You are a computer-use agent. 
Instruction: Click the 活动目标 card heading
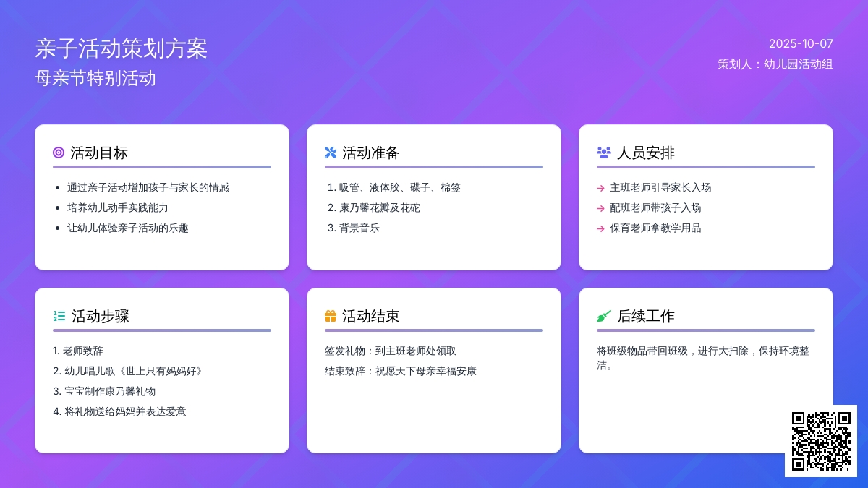(99, 153)
